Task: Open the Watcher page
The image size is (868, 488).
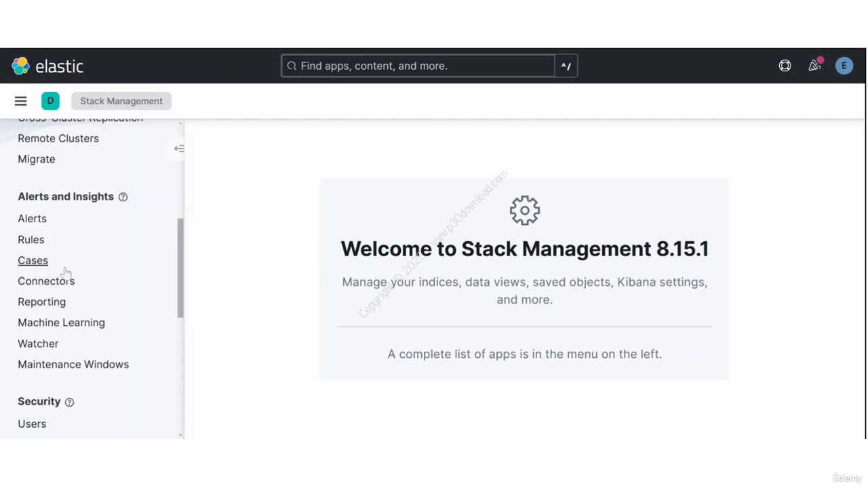Action: (x=38, y=344)
